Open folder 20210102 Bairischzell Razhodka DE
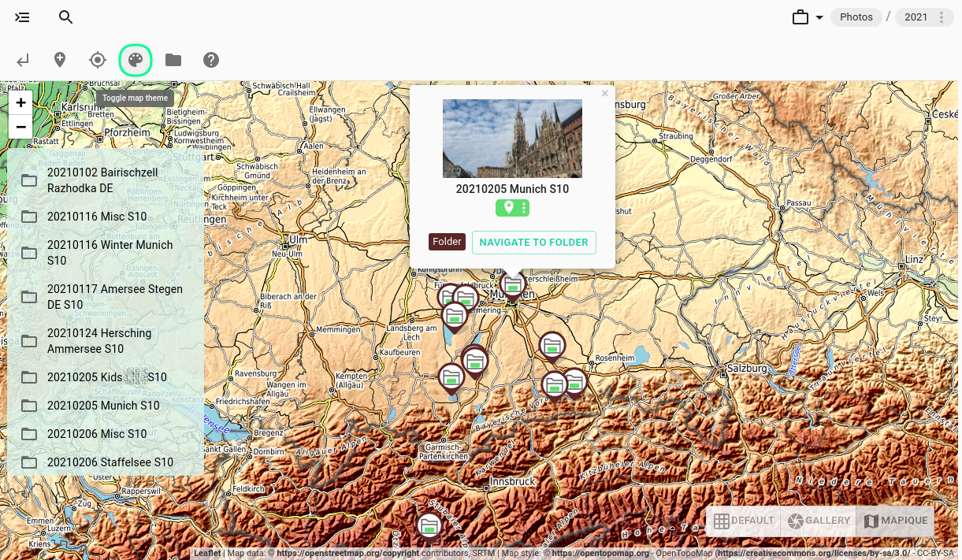This screenshot has width=962, height=560. (x=106, y=180)
